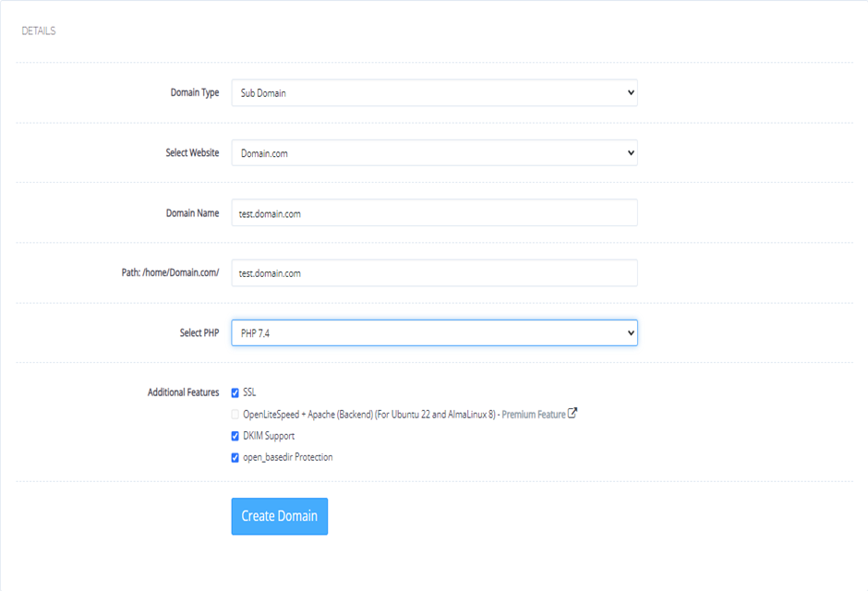Click the Domain.com selection box
This screenshot has width=868, height=591.
click(x=434, y=152)
